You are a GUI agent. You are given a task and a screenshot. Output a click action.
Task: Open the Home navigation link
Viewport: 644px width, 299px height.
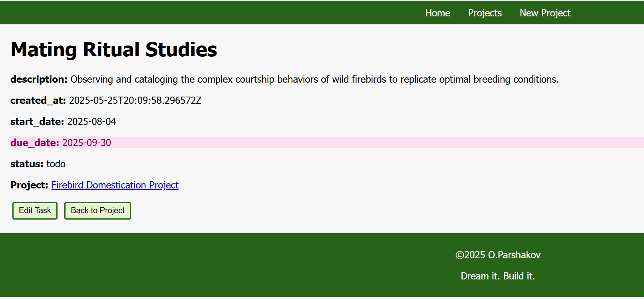pyautogui.click(x=437, y=13)
